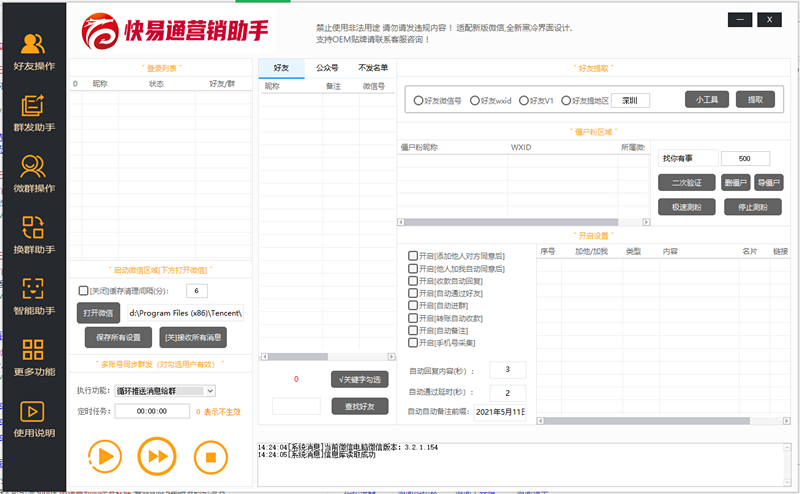This screenshot has height=494, width=800.
Task: Switch to the 不发名单 tab
Action: 373,68
